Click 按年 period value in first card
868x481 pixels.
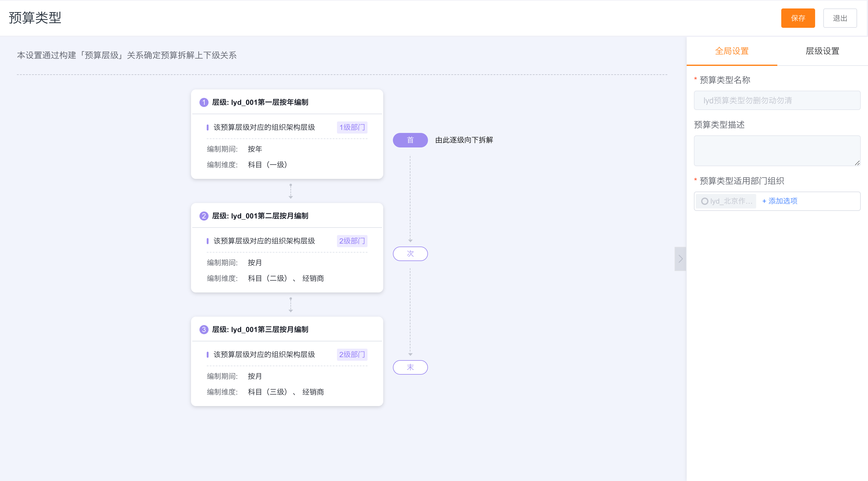click(255, 149)
